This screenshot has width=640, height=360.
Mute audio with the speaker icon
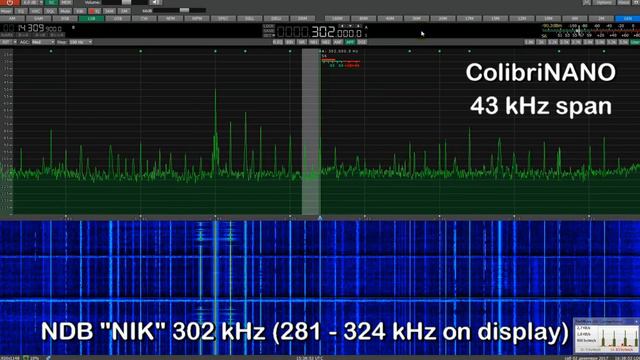155,2
